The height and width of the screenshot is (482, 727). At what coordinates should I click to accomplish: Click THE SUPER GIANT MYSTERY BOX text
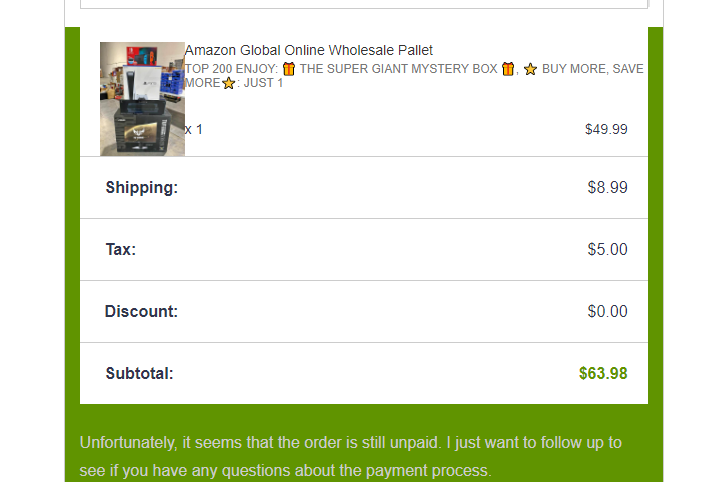click(398, 69)
